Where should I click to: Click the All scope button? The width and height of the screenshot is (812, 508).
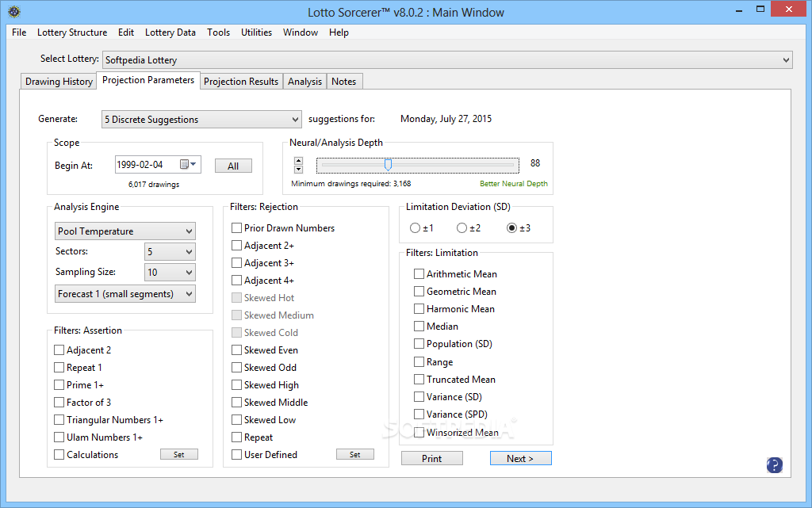coord(233,166)
